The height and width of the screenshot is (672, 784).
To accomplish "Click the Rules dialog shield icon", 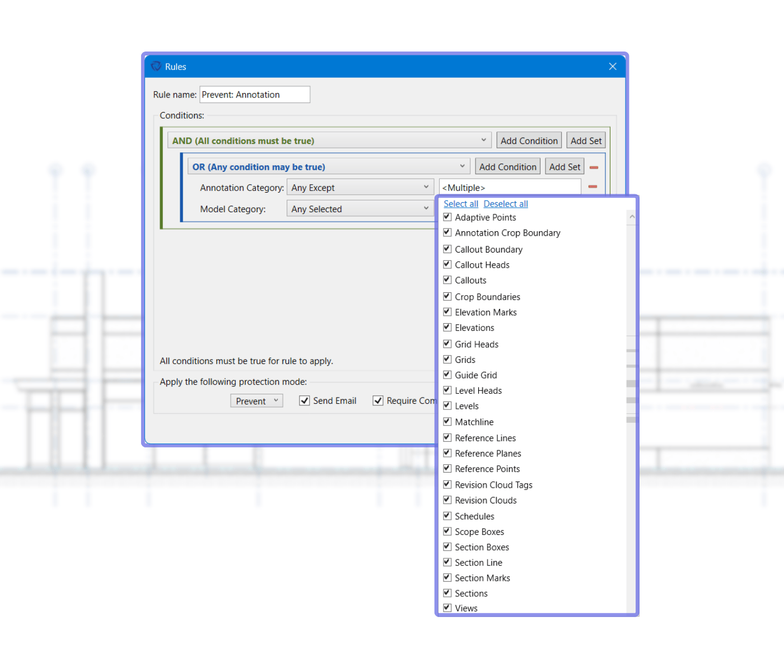I will (156, 67).
